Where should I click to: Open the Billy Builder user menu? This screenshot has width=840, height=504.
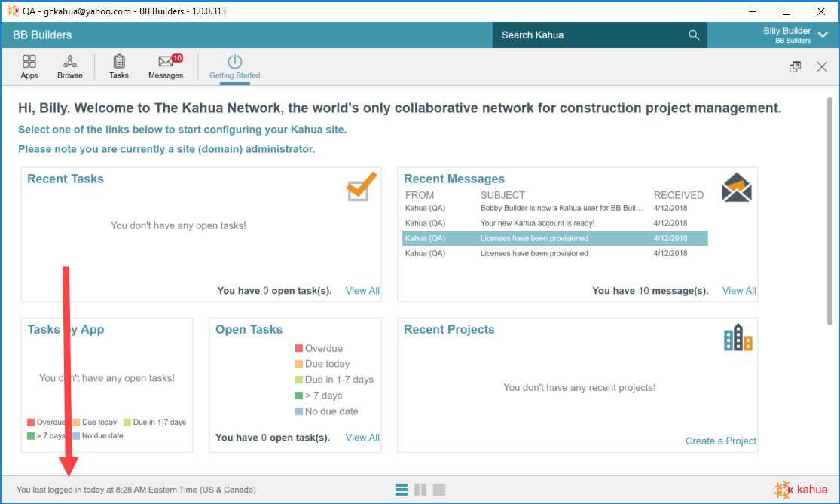coord(786,35)
